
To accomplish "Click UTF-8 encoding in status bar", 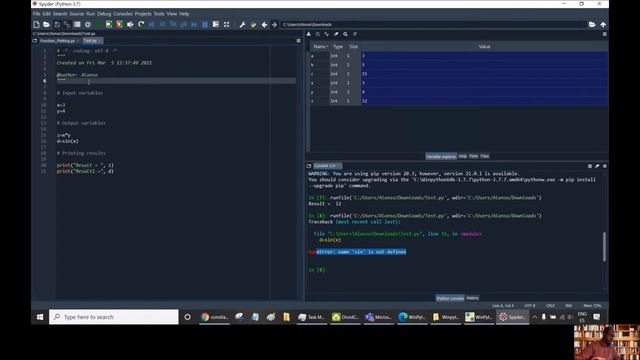I will pyautogui.click(x=529, y=306).
